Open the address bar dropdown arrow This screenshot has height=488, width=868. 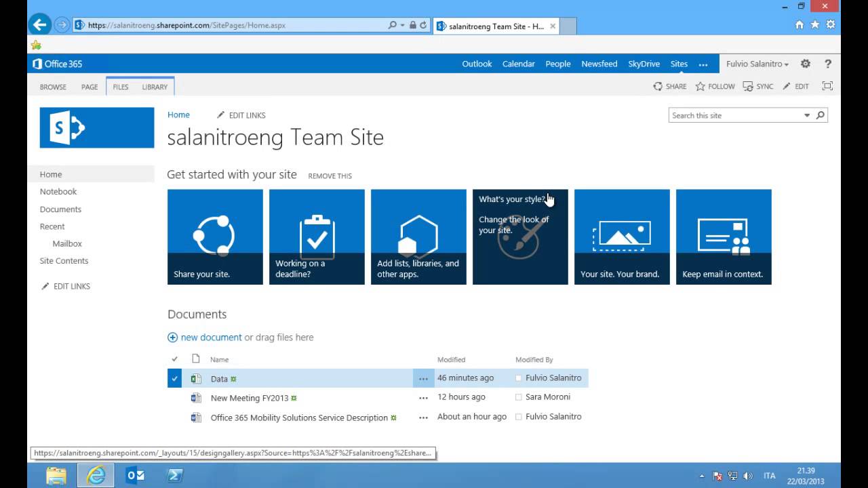tap(403, 25)
